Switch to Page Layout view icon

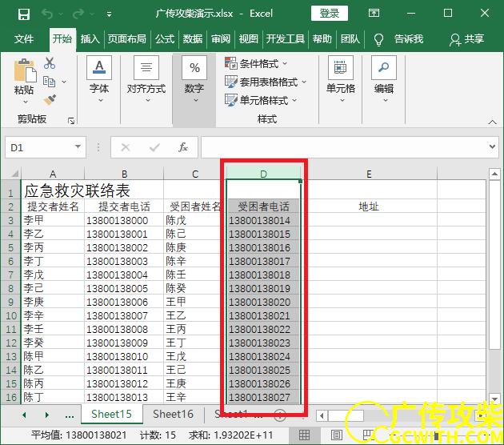(x=337, y=435)
